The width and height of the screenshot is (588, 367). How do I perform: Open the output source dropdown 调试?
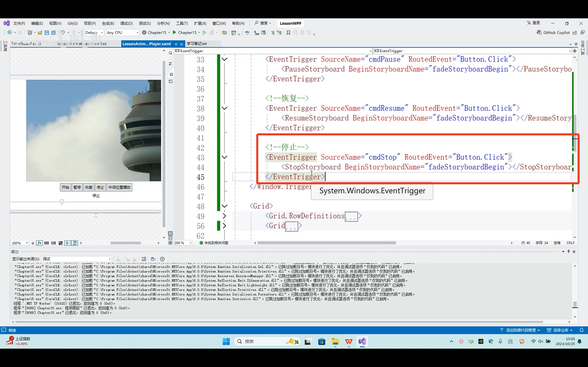pyautogui.click(x=77, y=259)
